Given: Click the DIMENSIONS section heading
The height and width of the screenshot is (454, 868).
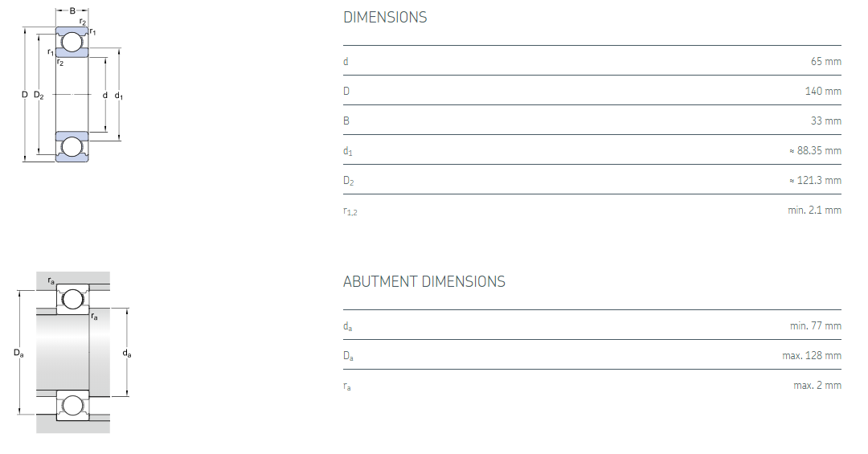Looking at the screenshot, I should (385, 17).
